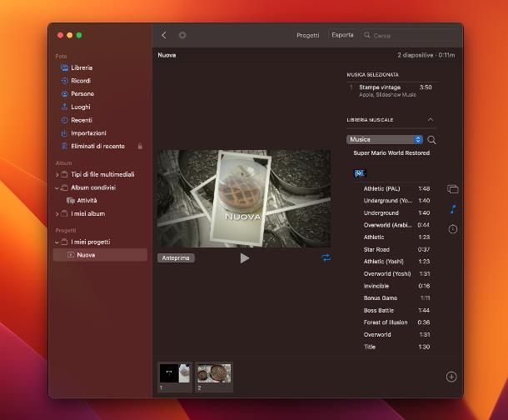Select track Forest of Illusion
Screen dimensions: 508x420
click(396, 322)
